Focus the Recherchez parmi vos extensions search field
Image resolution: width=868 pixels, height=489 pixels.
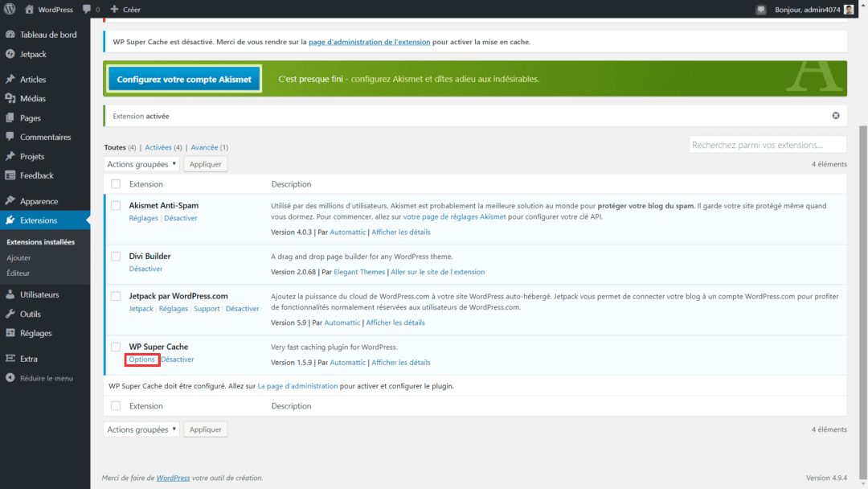coord(768,145)
